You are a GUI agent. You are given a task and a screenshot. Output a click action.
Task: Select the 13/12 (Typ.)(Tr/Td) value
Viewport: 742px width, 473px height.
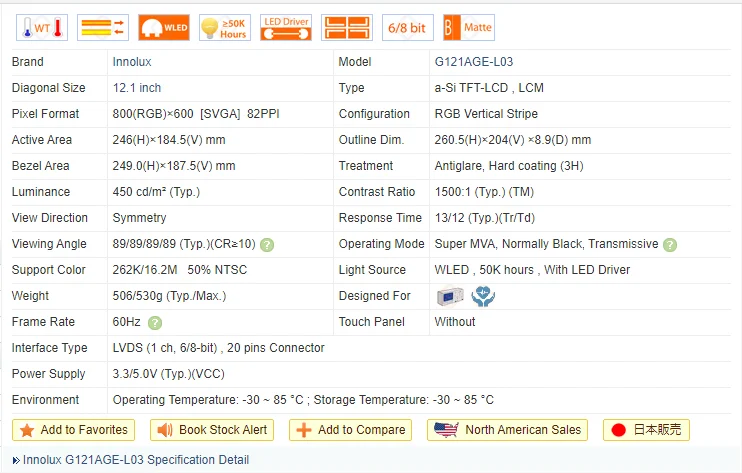[485, 218]
